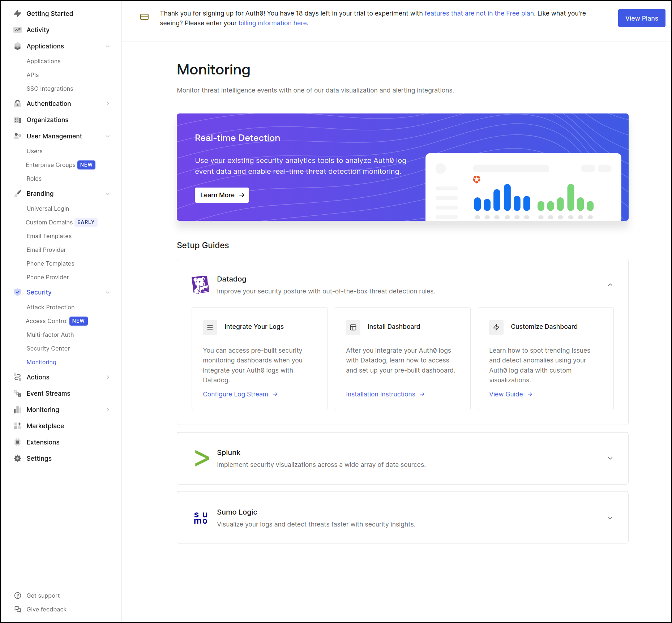The image size is (672, 623).
Task: Open Datadog Installation Instructions link
Action: (x=385, y=394)
